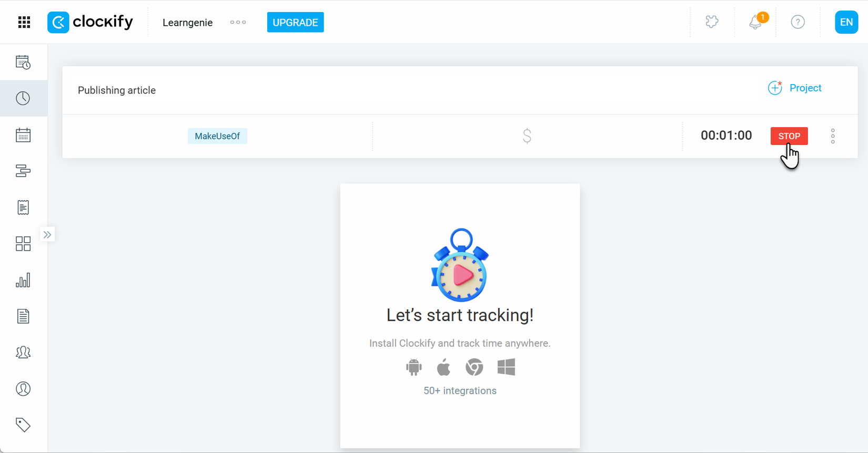Open Time Tracker clock icon in sidebar
Screen dimensions: 868x453
pos(23,98)
